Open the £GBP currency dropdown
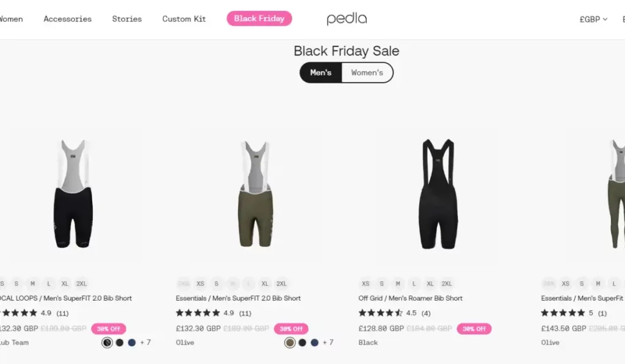The height and width of the screenshot is (364, 625). [593, 19]
